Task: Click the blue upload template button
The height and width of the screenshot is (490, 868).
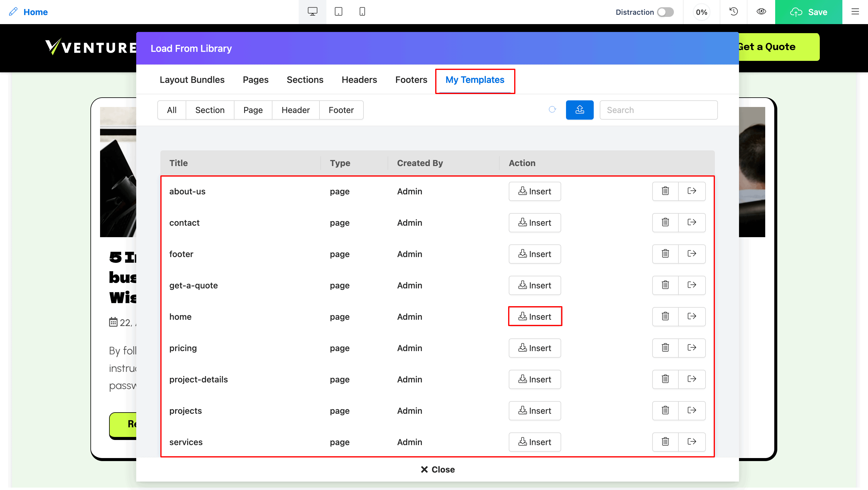Action: click(580, 110)
